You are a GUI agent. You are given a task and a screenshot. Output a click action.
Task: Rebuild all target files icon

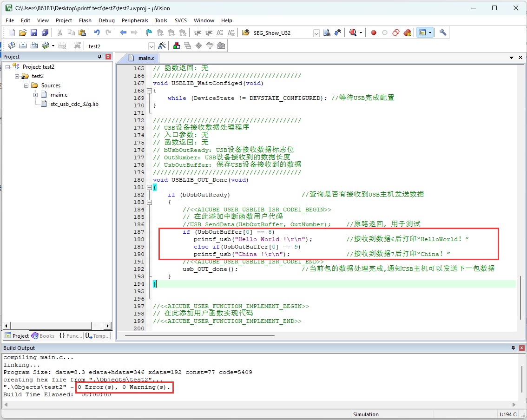click(34, 46)
